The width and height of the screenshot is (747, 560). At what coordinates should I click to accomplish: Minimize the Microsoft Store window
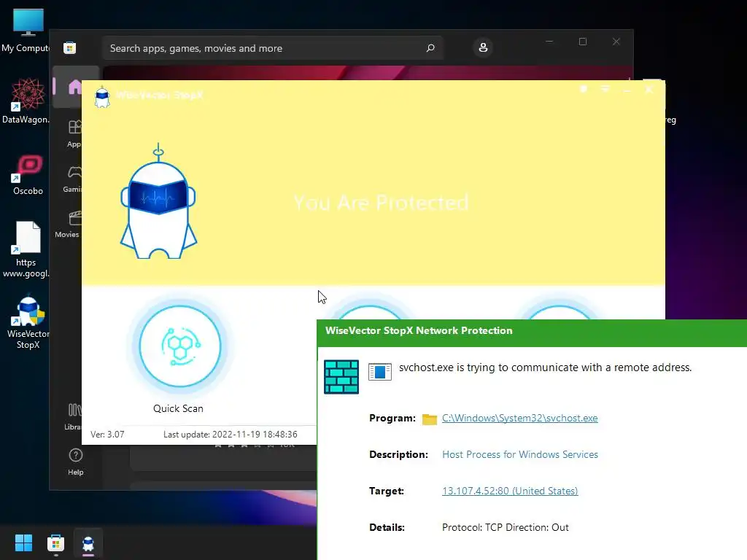[x=549, y=42]
